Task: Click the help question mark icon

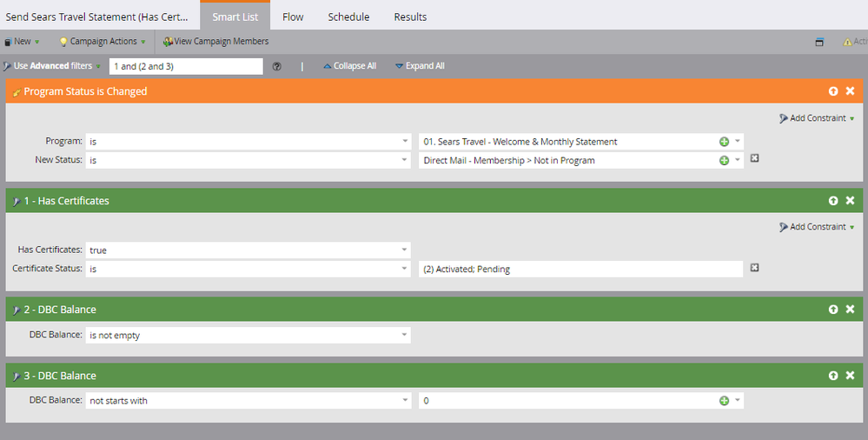Action: point(276,66)
